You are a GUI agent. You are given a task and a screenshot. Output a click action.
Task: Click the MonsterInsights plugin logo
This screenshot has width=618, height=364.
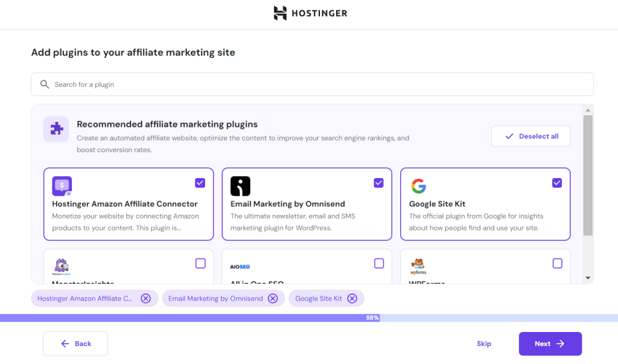pos(62,266)
